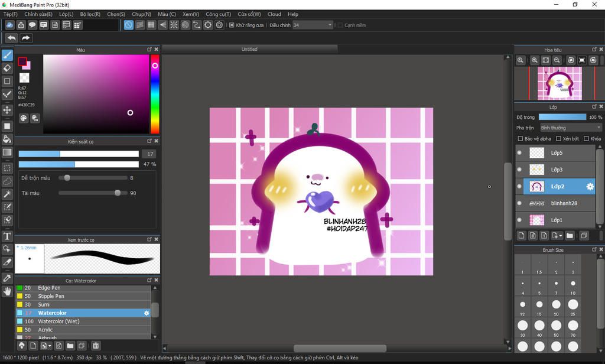
Task: Open the Cloud menu
Action: tap(274, 14)
